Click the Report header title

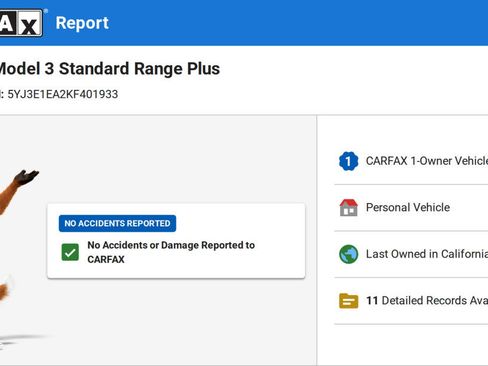coord(82,23)
